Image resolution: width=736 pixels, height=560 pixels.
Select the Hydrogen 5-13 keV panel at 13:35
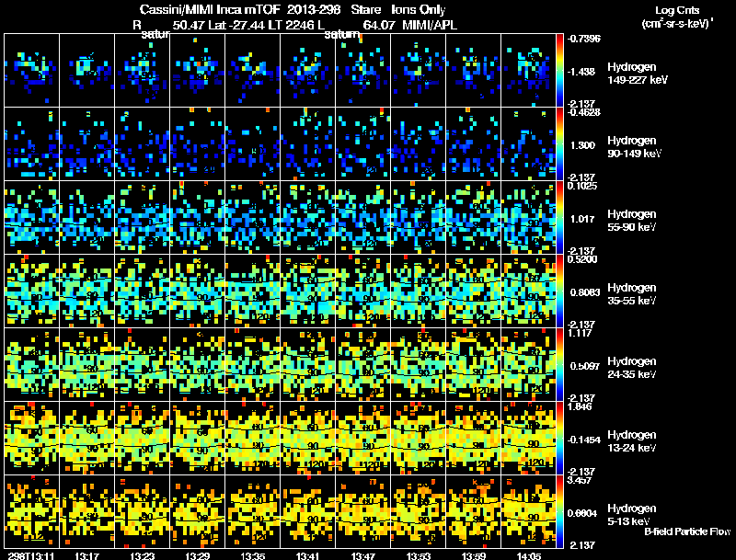[252, 512]
